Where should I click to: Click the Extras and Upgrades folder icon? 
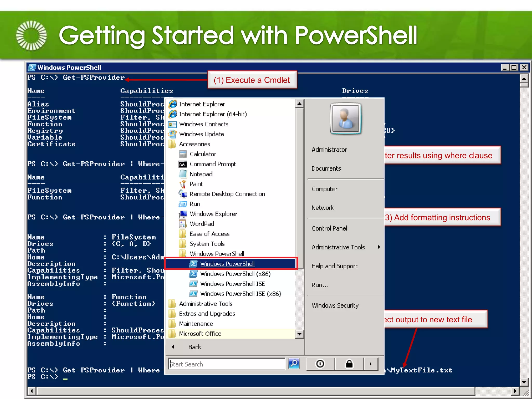click(x=172, y=314)
